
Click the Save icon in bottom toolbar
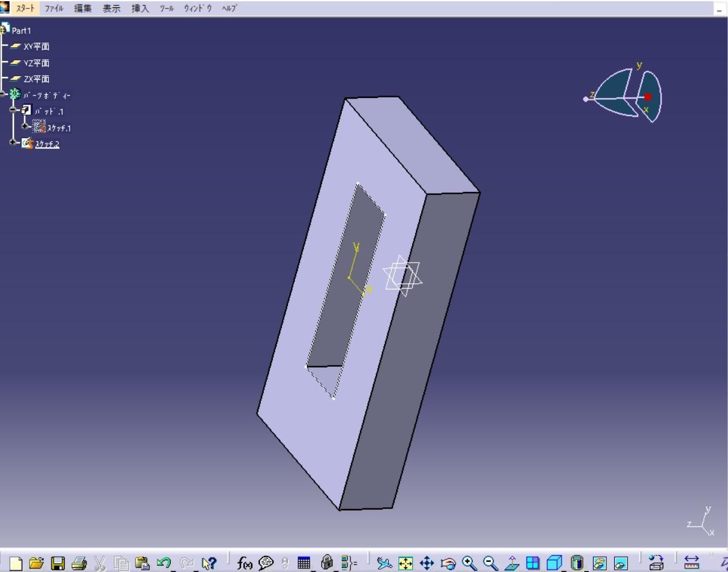(57, 564)
